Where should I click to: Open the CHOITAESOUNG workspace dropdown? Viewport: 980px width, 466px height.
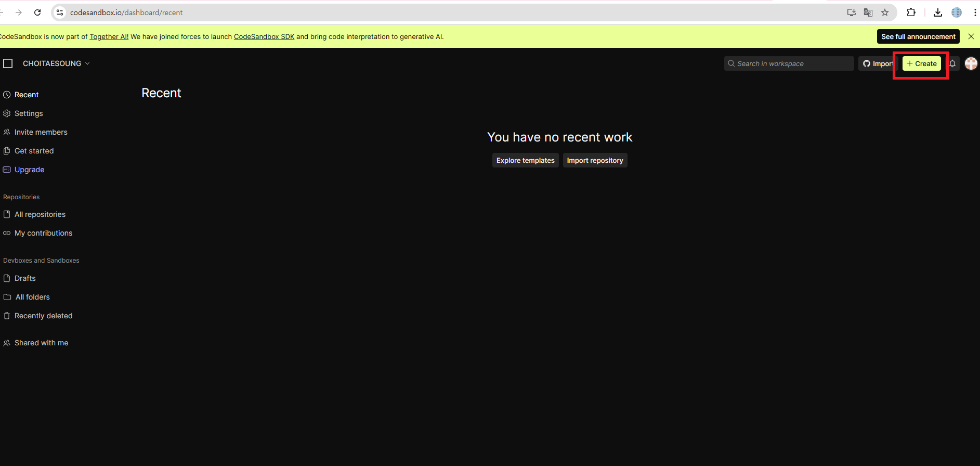[56, 63]
